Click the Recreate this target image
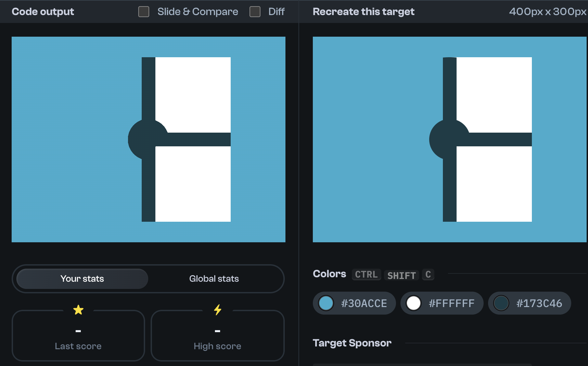The width and height of the screenshot is (588, 366). tap(450, 139)
